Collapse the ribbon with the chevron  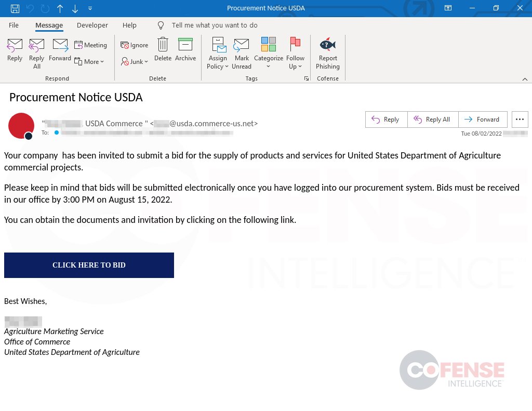coord(525,79)
